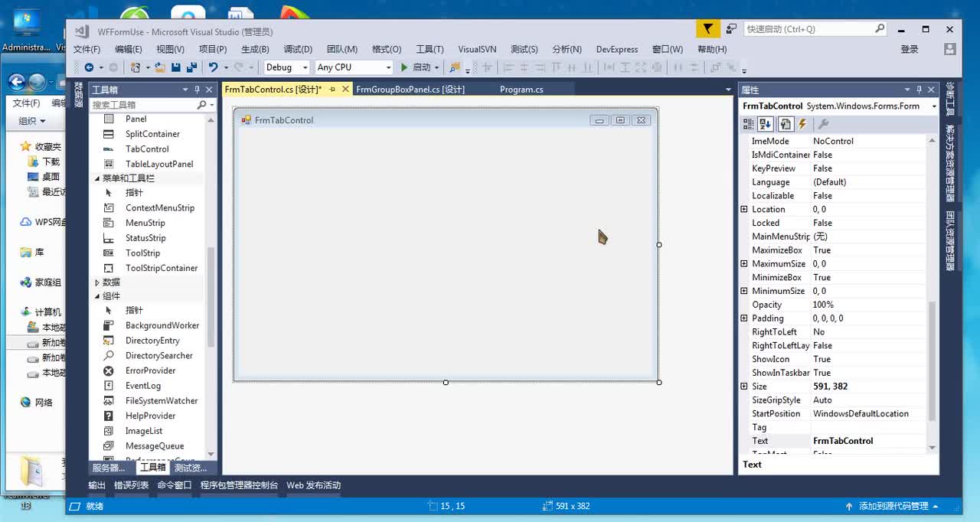This screenshot has width=980, height=522.
Task: Toggle auto-hide pin on the toolbox panel
Action: [197, 90]
